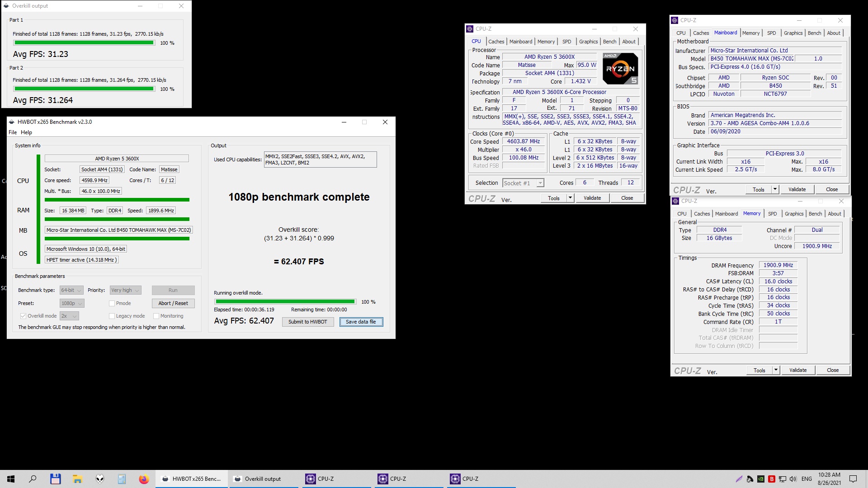The height and width of the screenshot is (488, 868).
Task: Click the purple feather tray icon
Action: pyautogui.click(x=739, y=479)
